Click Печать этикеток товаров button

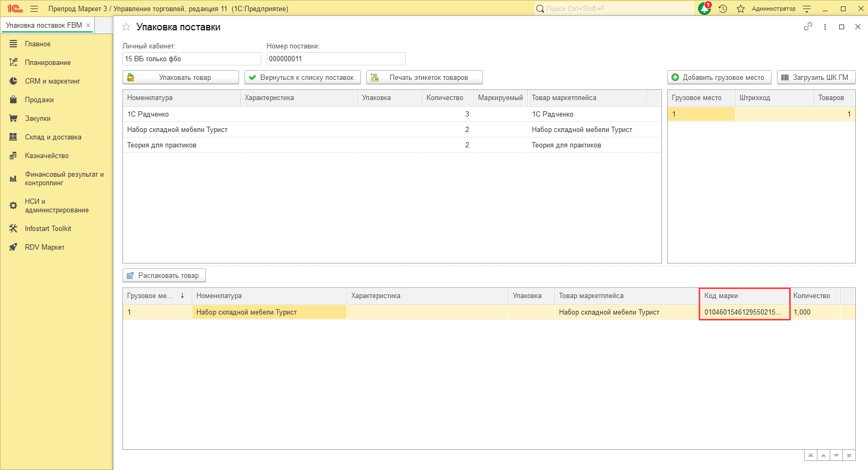(424, 77)
